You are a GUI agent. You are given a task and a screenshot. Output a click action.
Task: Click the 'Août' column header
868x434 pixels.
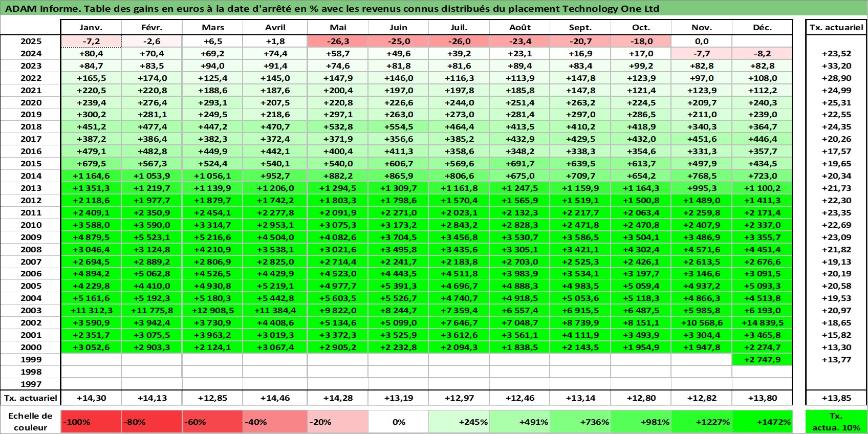(519, 28)
